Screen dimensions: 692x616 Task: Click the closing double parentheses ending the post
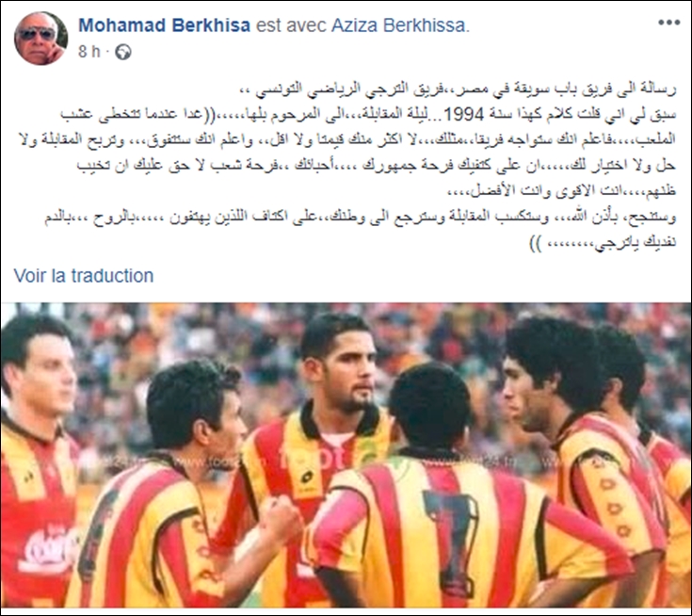(x=535, y=245)
